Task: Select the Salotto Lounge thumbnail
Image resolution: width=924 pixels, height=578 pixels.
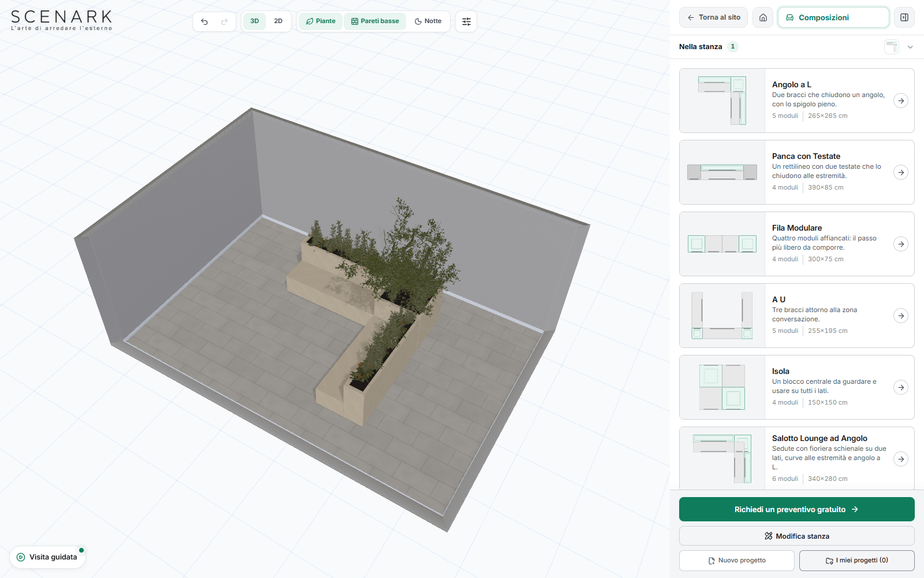Action: [x=722, y=459]
